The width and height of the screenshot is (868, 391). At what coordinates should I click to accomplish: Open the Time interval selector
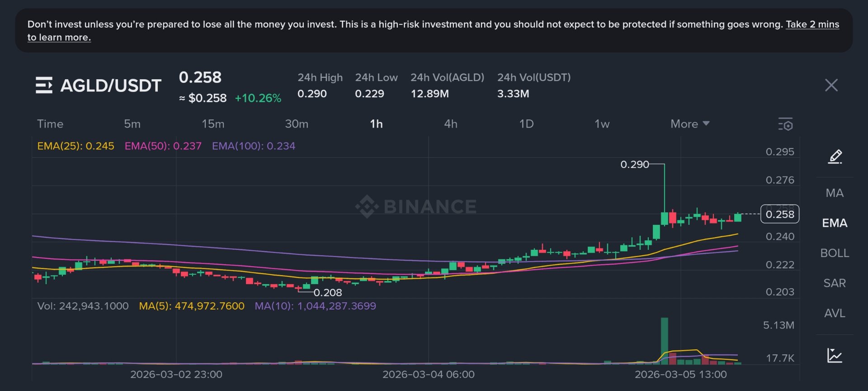click(x=51, y=124)
